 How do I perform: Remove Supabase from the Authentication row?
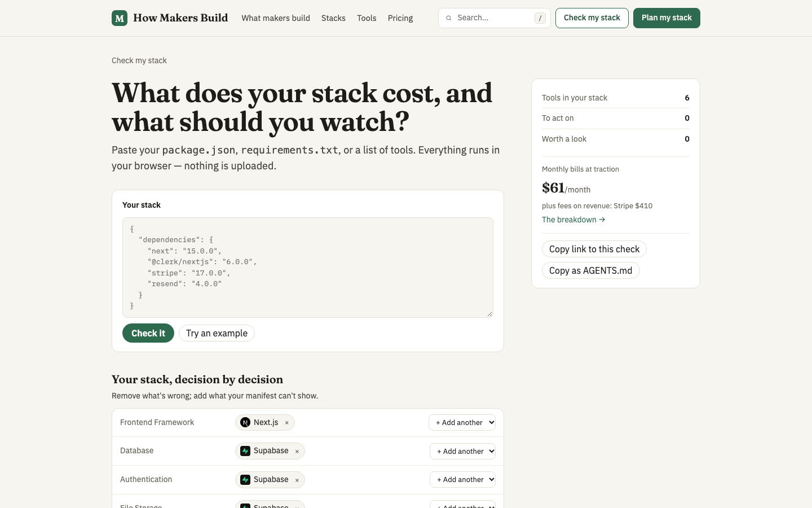pos(297,480)
